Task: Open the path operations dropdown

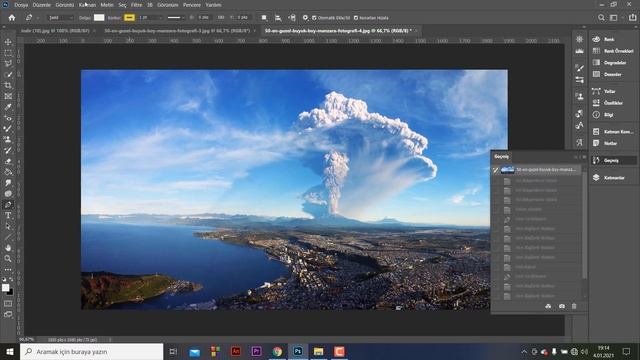Action: click(x=264, y=18)
